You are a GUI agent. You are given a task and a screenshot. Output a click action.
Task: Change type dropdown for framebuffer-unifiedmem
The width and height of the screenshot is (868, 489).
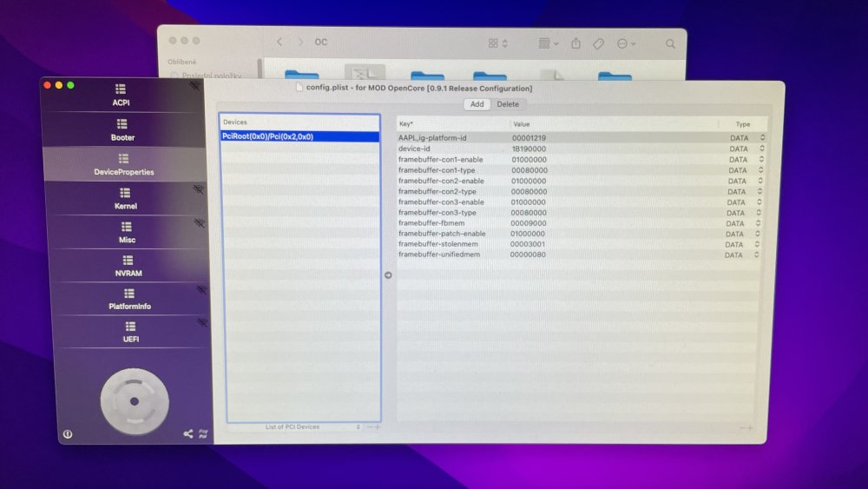click(x=756, y=254)
